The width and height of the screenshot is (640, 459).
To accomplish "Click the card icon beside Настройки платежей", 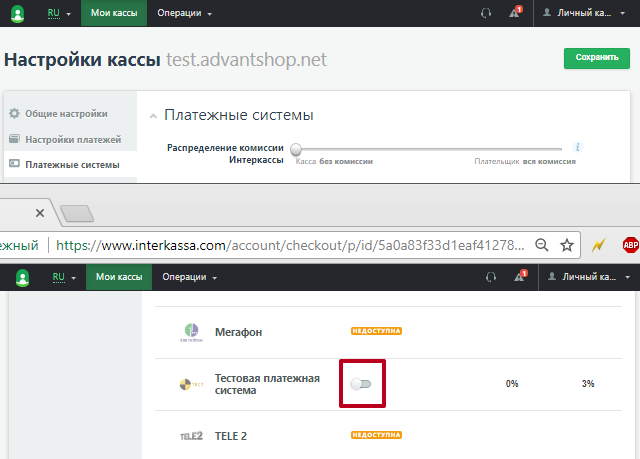I will (14, 139).
